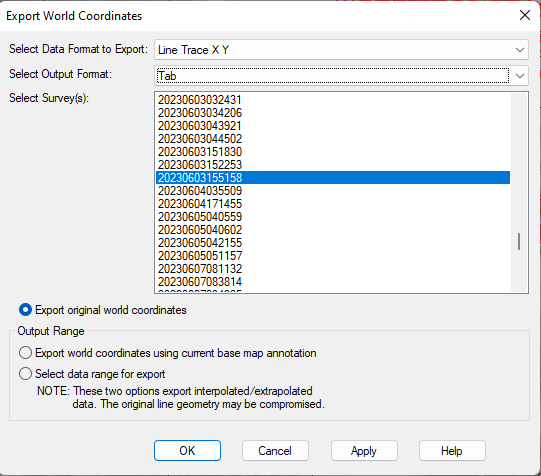Pick survey 20230605051157
This screenshot has height=476, width=541.
tap(333, 256)
